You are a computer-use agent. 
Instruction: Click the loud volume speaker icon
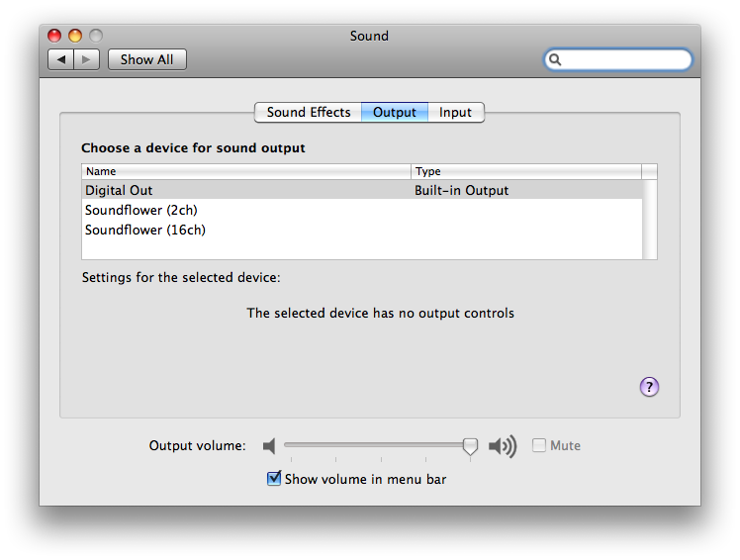[503, 446]
